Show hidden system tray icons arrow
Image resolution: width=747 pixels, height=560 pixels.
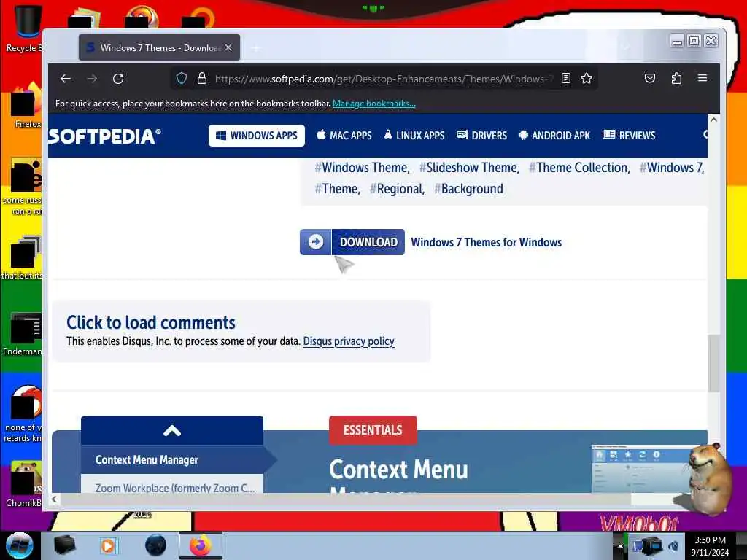620,546
